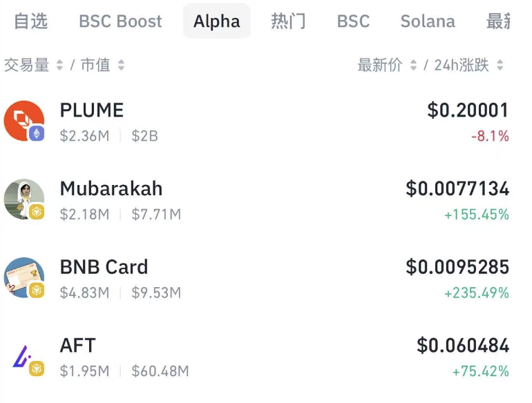Select the 热门 tab
Image resolution: width=532 pixels, height=403 pixels.
288,21
